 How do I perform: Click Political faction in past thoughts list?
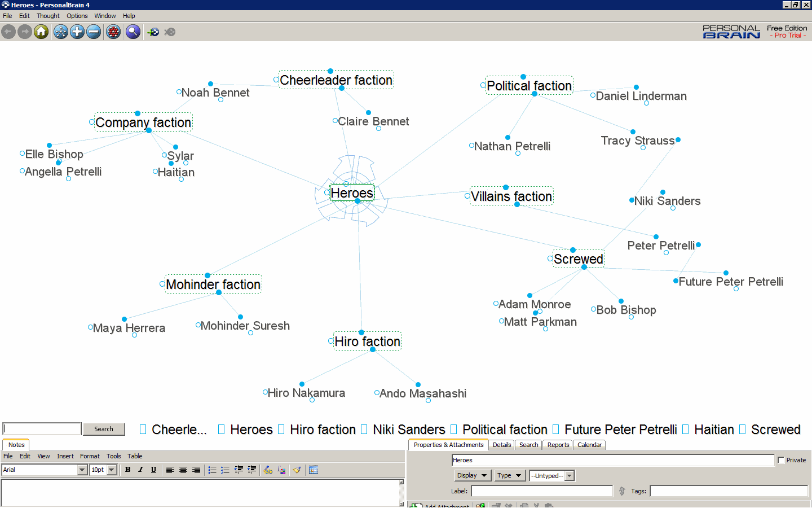click(x=505, y=430)
